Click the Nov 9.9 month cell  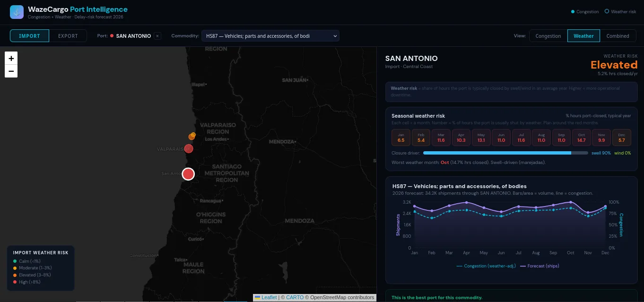point(601,138)
